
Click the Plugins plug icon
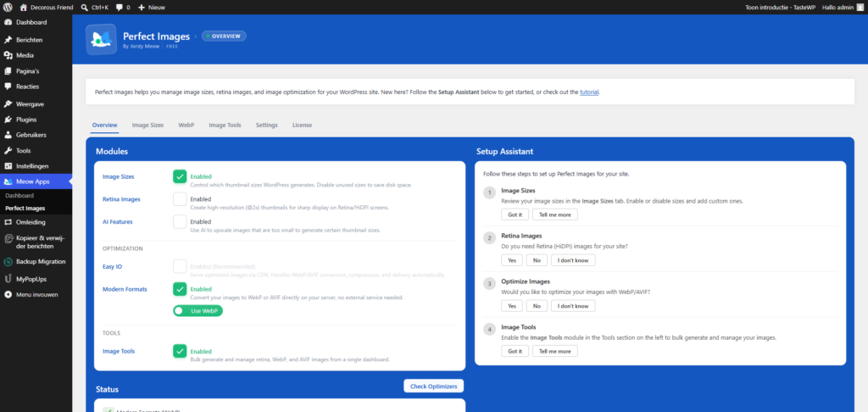8,120
